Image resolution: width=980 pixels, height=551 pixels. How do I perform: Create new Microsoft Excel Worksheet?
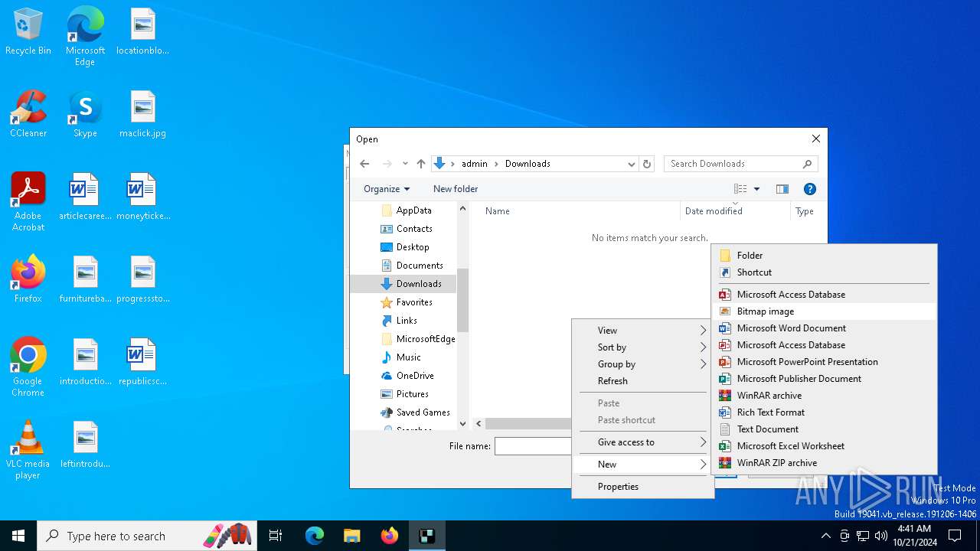(824, 446)
